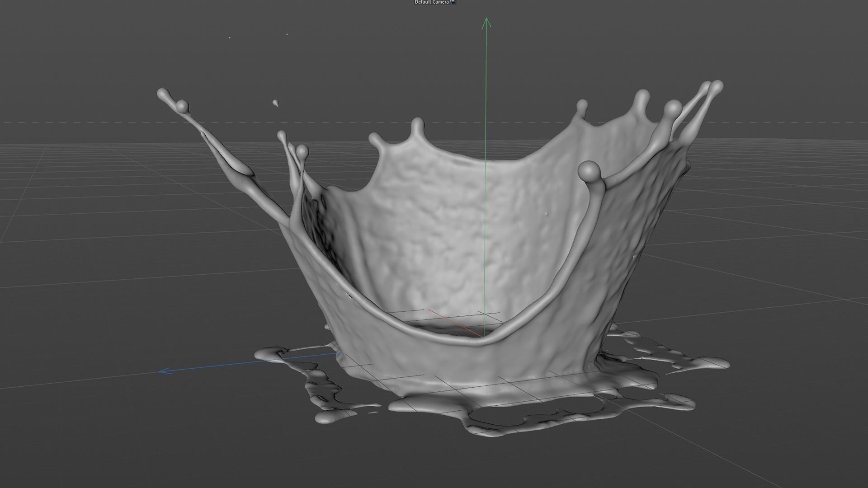Click the blue Z-axis arrowhead
868x488 pixels.
[164, 371]
